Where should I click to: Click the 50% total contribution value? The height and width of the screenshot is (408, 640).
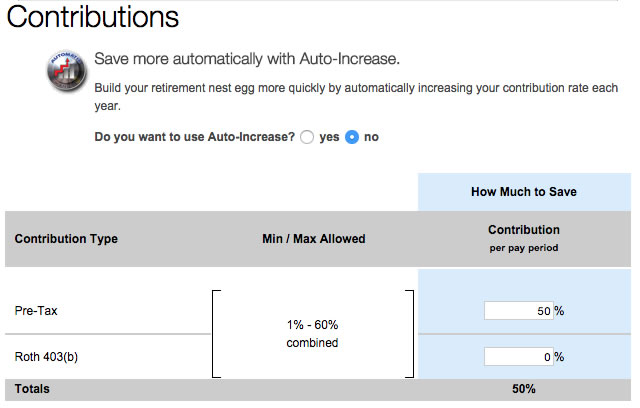[x=523, y=389]
